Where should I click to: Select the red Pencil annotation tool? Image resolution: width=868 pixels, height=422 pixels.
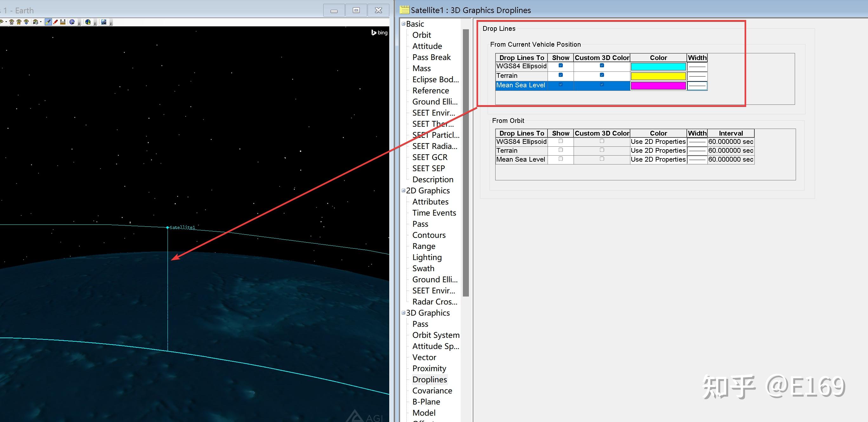coord(56,22)
